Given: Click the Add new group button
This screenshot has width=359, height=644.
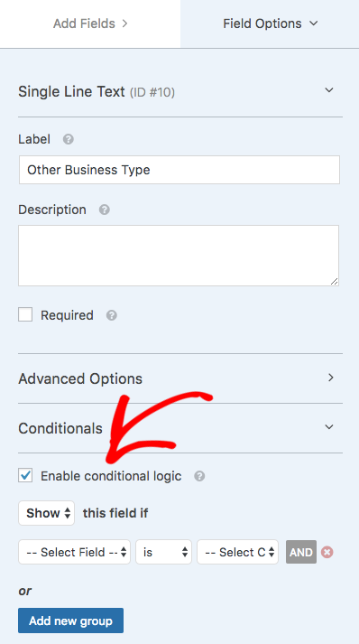Looking at the screenshot, I should point(70,621).
